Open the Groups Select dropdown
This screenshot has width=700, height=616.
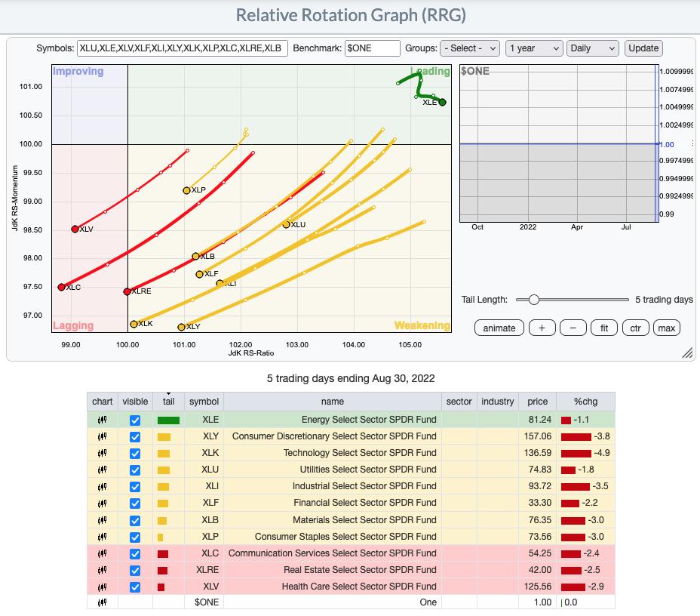click(470, 48)
